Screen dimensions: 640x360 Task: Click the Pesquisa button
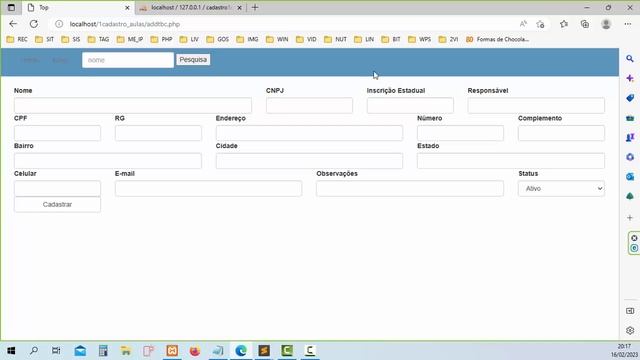click(193, 60)
